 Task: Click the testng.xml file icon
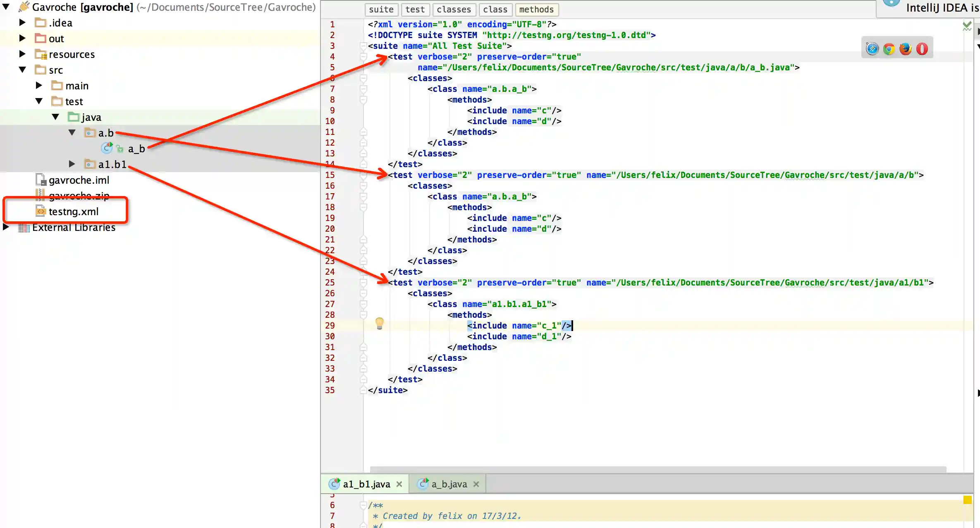click(x=41, y=211)
